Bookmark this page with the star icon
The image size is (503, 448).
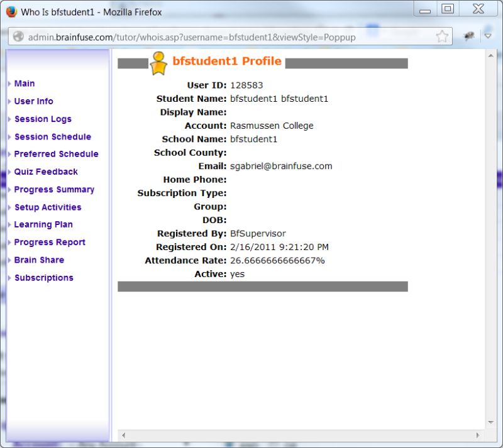coord(442,36)
